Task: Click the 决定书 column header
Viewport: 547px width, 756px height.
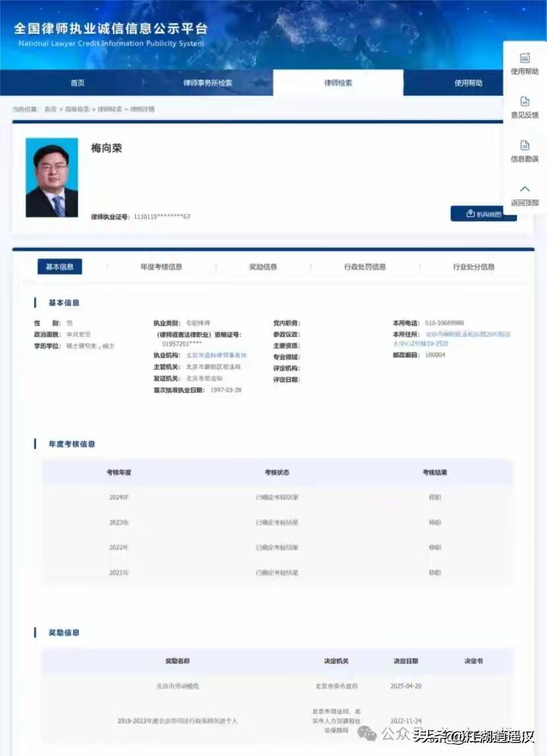Action: 474,661
